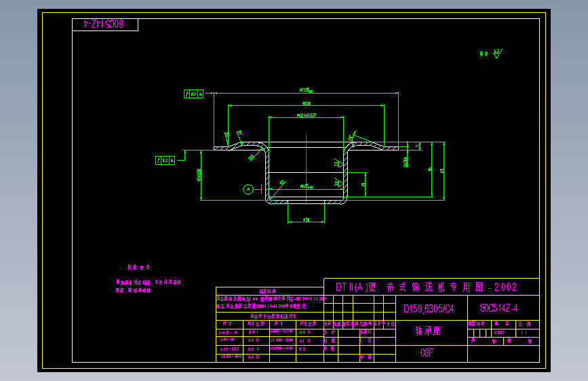This screenshot has height=381, width=588.
Task: Select the scale value '1:1'
Action: tap(524, 333)
